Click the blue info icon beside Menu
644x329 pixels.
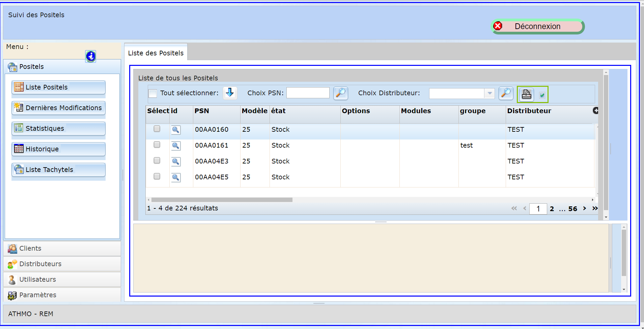click(90, 56)
